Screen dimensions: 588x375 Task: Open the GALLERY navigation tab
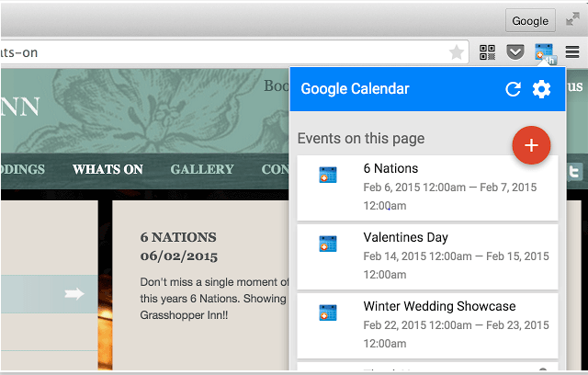202,169
